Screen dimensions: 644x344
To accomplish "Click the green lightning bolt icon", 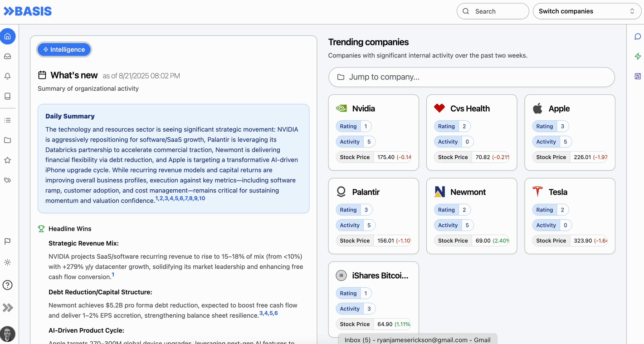I will tap(638, 56).
